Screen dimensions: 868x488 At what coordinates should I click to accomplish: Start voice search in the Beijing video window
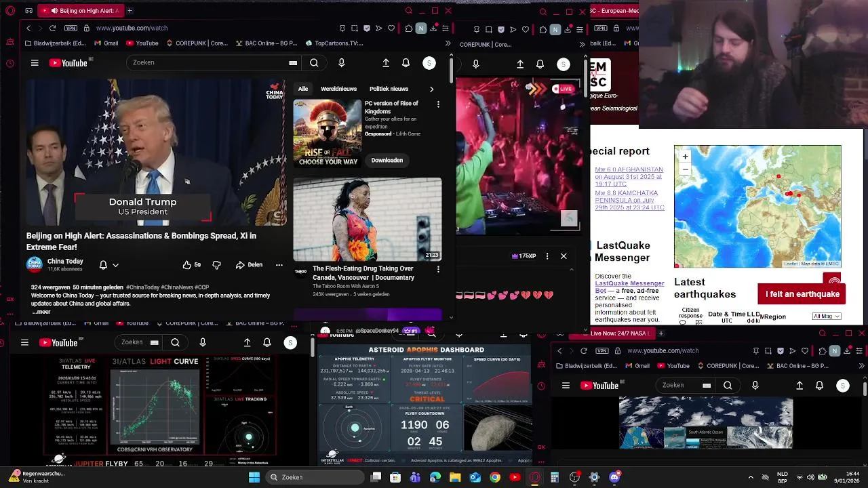pyautogui.click(x=341, y=63)
